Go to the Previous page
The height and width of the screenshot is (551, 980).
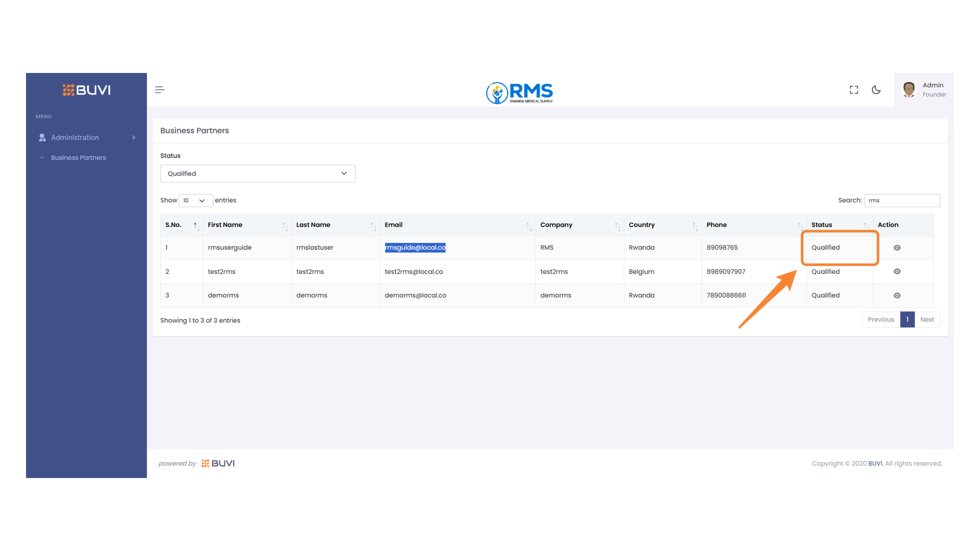coord(880,319)
